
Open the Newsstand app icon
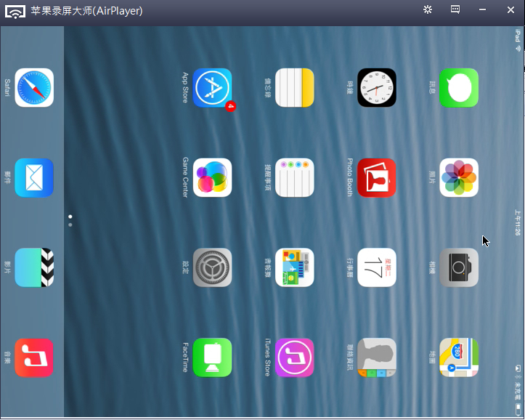coord(295,267)
